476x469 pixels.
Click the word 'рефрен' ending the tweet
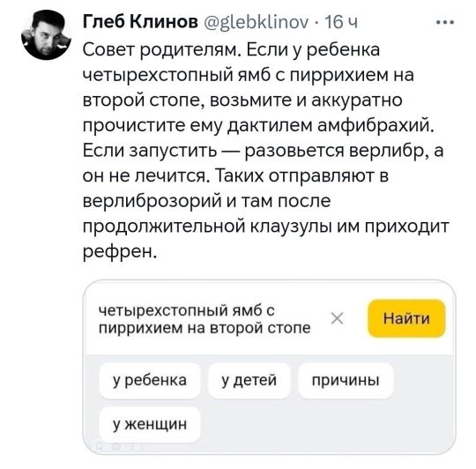[x=117, y=251]
